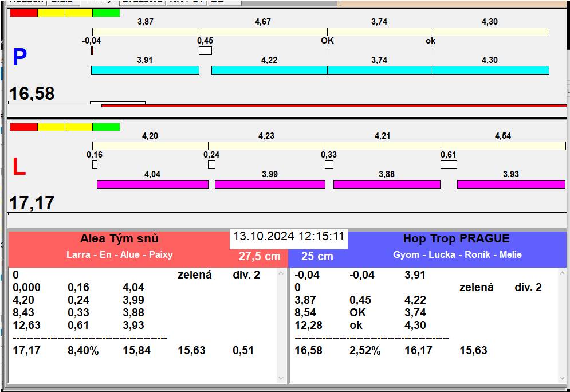
Task: Click the Alea Tým snů team header
Action: click(119, 238)
